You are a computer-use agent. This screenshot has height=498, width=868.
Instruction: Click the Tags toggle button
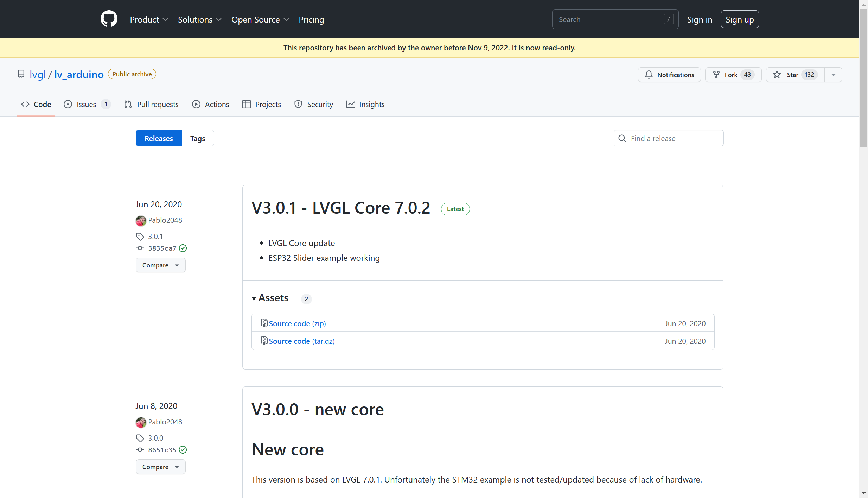tap(198, 138)
